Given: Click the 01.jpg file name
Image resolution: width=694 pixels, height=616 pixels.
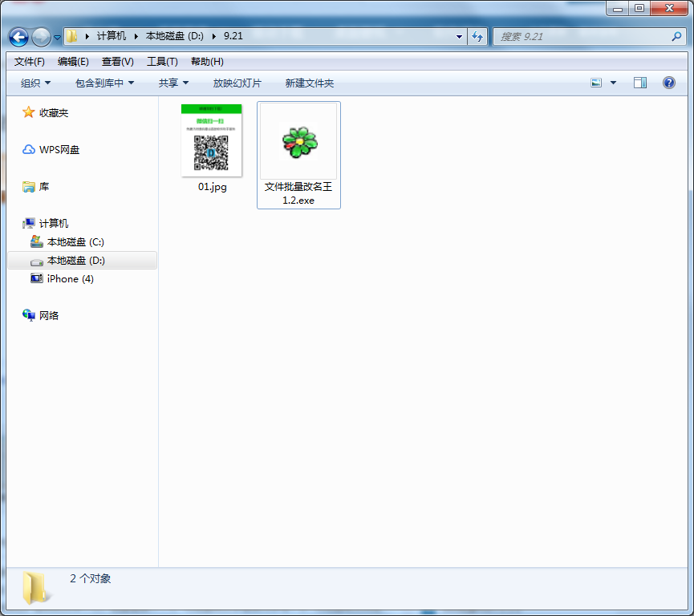Looking at the screenshot, I should (x=213, y=187).
